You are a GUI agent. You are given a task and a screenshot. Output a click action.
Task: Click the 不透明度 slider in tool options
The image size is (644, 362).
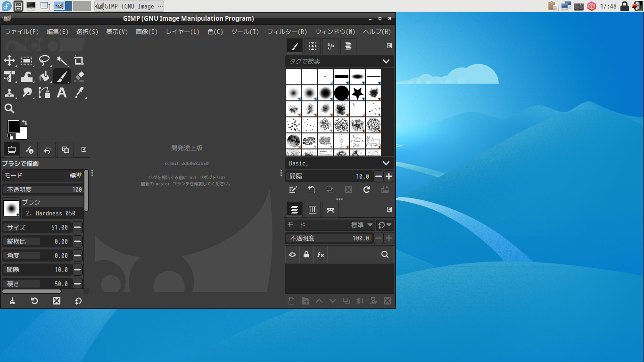click(x=43, y=189)
